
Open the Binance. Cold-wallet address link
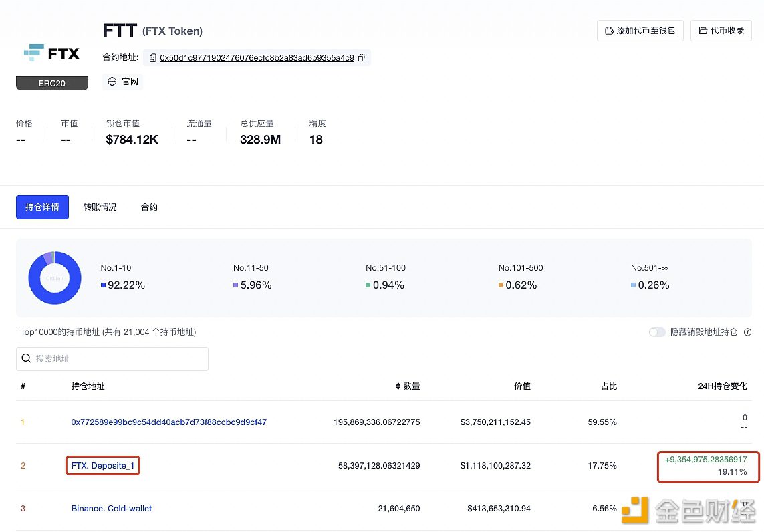pyautogui.click(x=111, y=508)
